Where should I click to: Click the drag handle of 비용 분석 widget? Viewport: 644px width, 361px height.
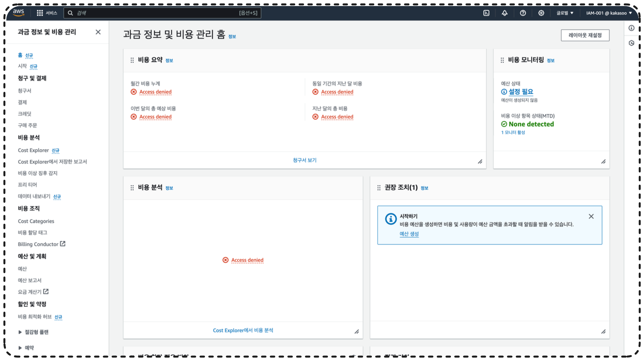coord(132,188)
